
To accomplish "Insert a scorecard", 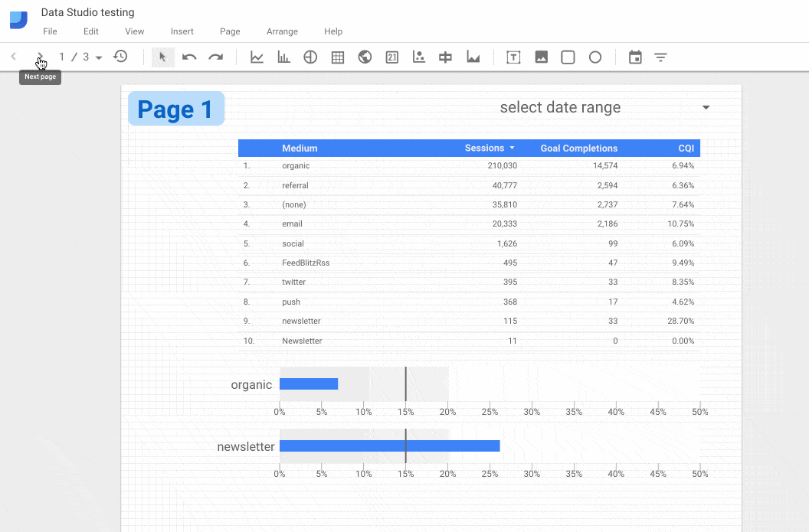I will (391, 56).
